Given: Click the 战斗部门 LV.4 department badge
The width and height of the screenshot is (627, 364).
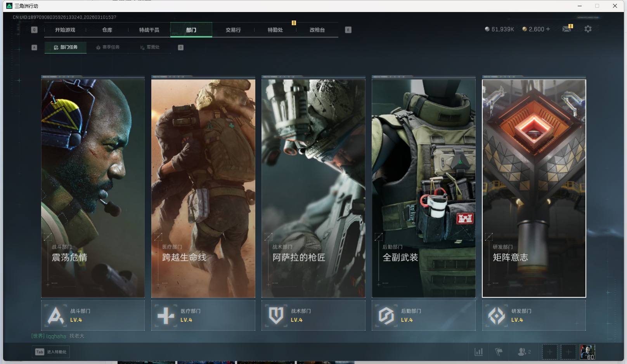Looking at the screenshot, I should (x=93, y=316).
